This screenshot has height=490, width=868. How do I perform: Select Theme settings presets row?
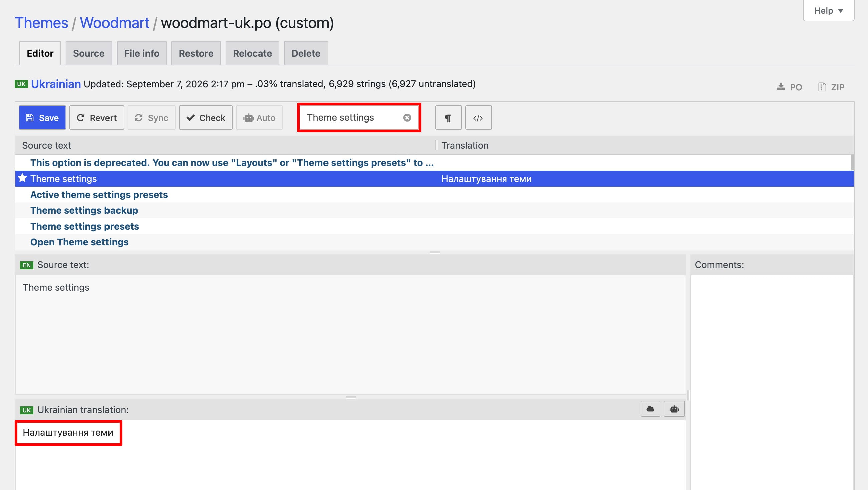[x=434, y=226]
